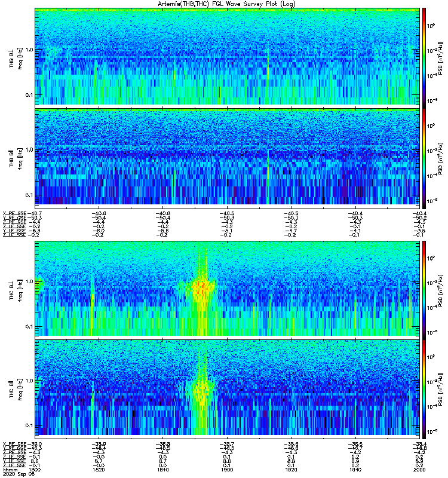
Task: Select the 'THC B⊥ freq [Hz]' axis label
Action: pos(16,290)
